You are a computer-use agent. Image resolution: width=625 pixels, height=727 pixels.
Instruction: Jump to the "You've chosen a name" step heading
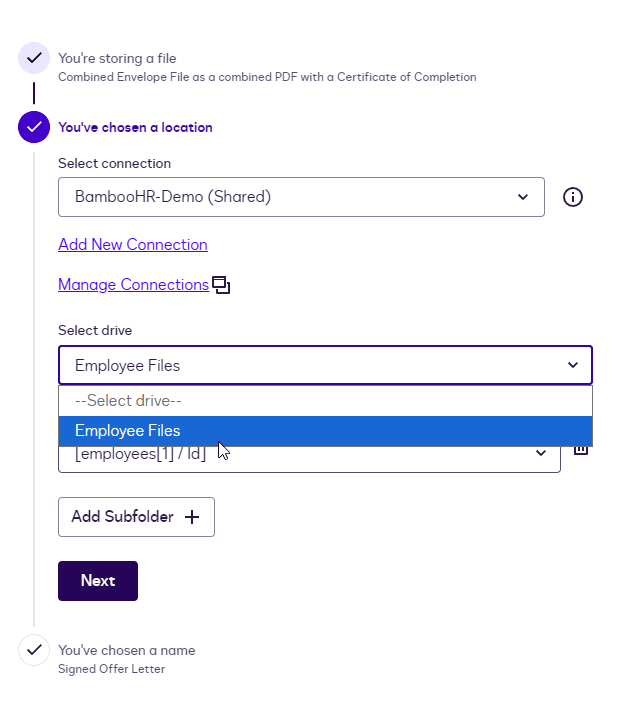tap(126, 650)
